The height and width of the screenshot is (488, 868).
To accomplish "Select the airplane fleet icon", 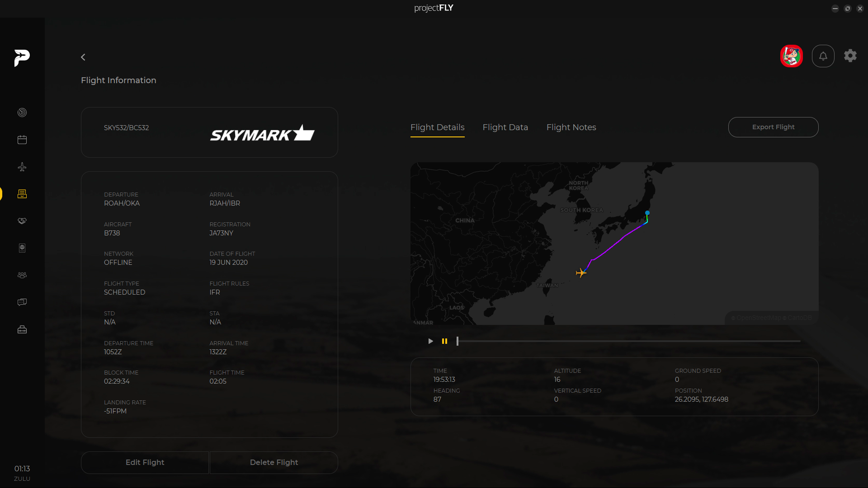I will [22, 167].
